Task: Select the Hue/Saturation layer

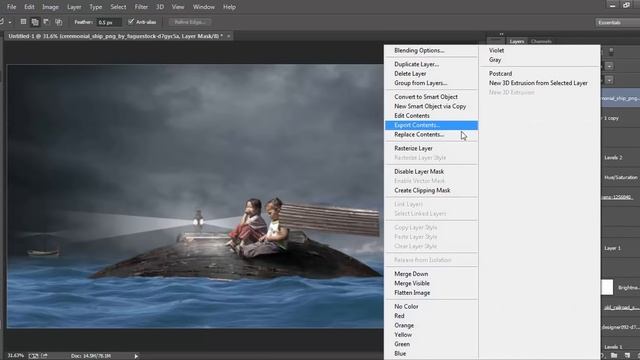Action: (x=620, y=178)
